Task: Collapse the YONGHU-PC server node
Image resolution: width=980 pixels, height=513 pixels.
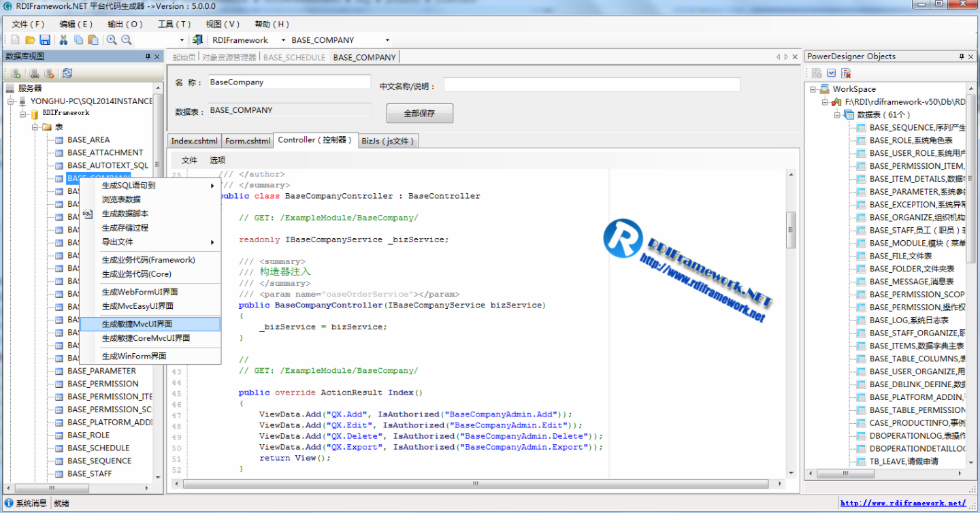Action: [x=11, y=101]
